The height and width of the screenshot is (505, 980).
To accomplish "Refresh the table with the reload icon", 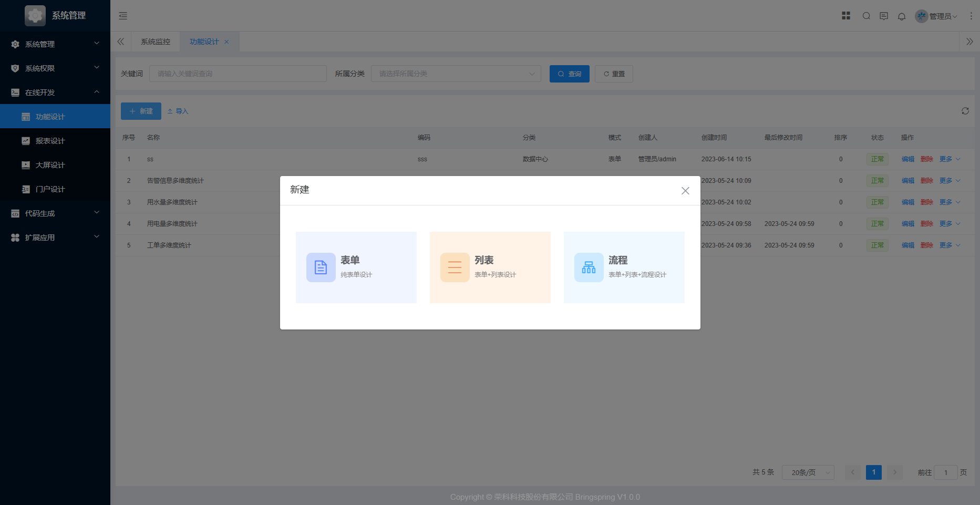I will coord(965,111).
